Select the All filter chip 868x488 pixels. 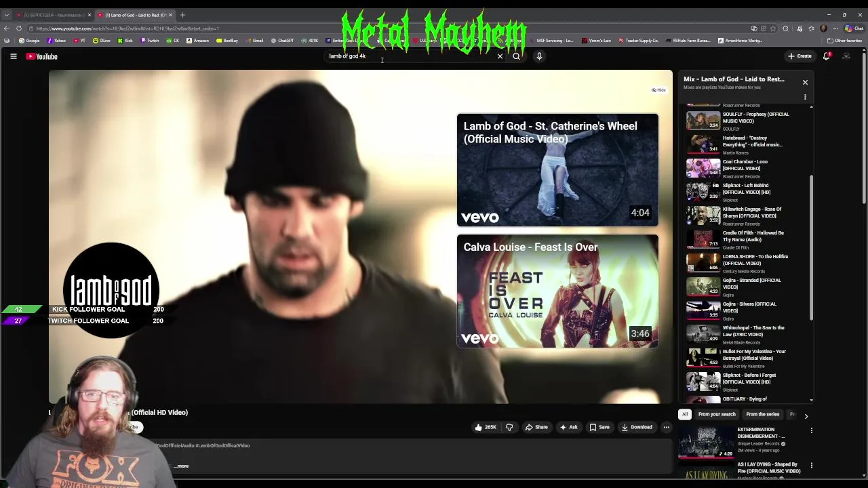tap(685, 414)
